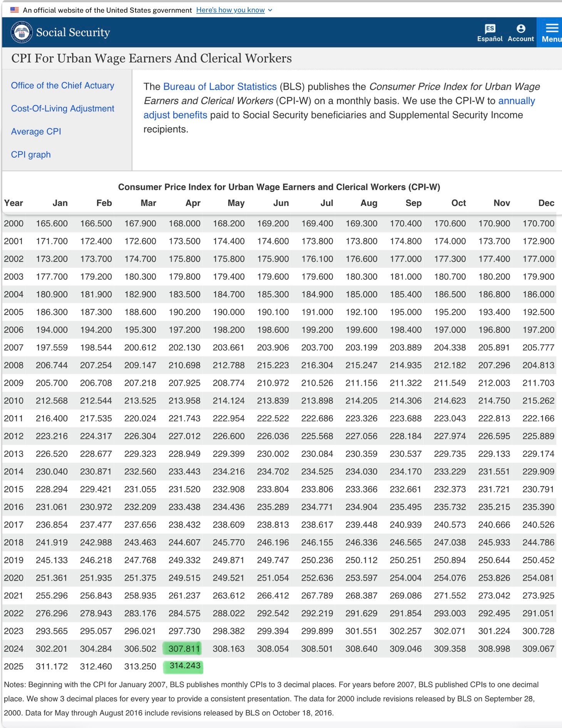Click the Year column header
562x728 pixels.
pyautogui.click(x=13, y=203)
